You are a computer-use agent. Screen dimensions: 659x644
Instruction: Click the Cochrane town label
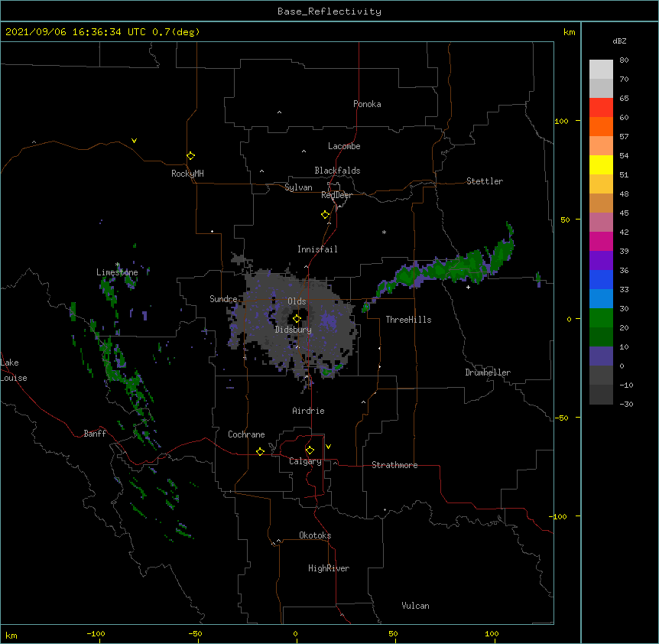click(246, 434)
